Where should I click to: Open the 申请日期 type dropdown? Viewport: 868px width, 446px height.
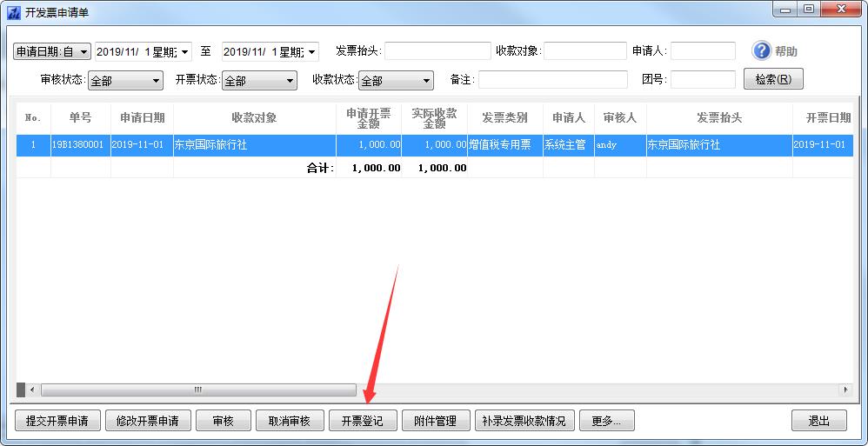click(x=84, y=52)
